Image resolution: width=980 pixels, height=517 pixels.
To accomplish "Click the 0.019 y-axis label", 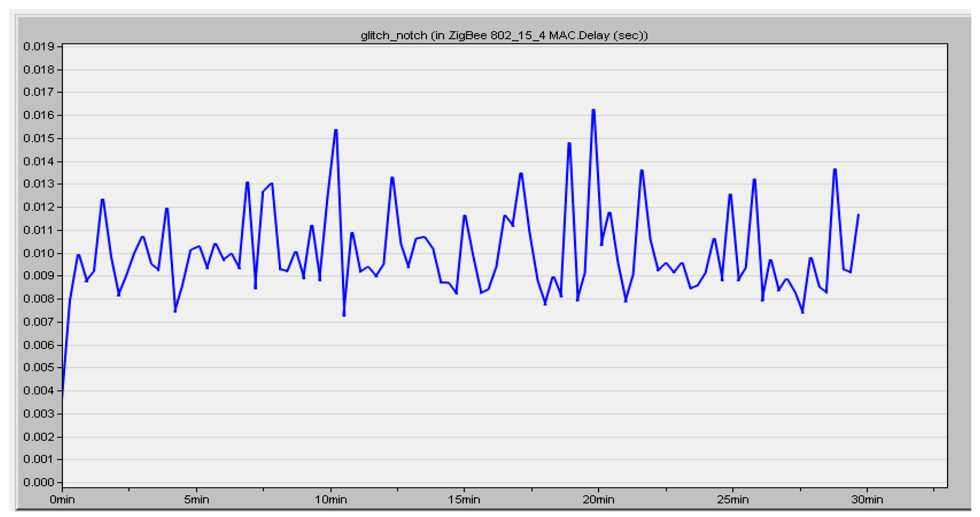I will [38, 47].
